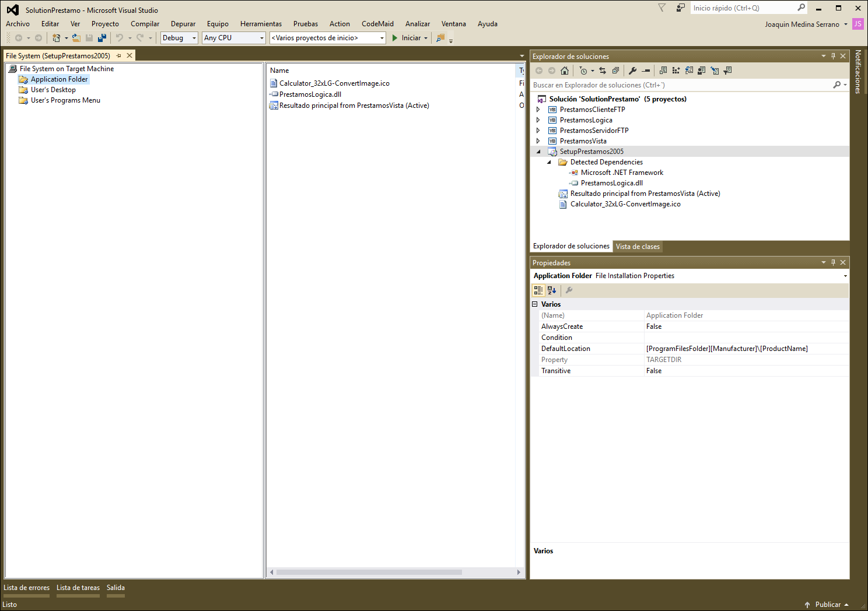Screen dimensions: 868x611
Task: Click the Categorized view icon in Propiedades
Action: (x=538, y=290)
